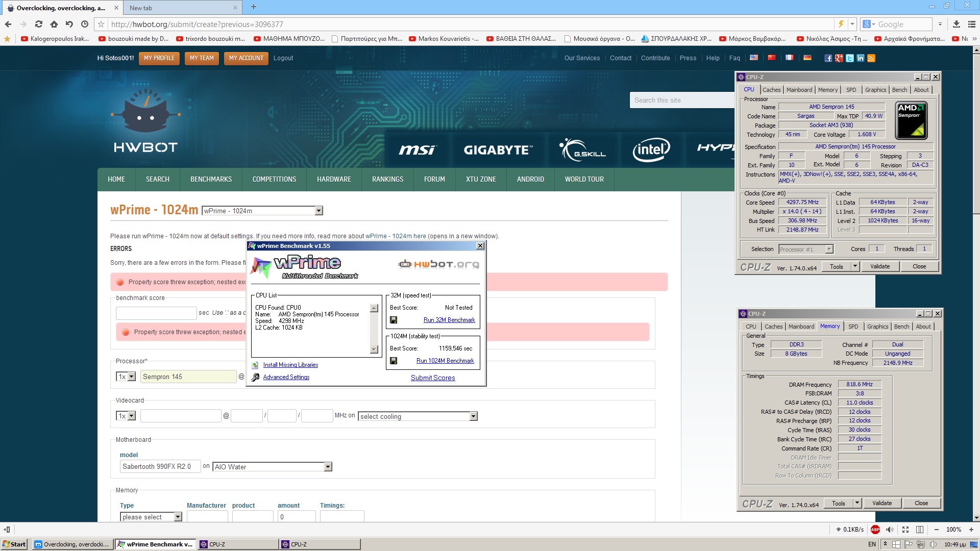Open Advanced Settings in wPrime
The image size is (980, 551).
tap(286, 377)
